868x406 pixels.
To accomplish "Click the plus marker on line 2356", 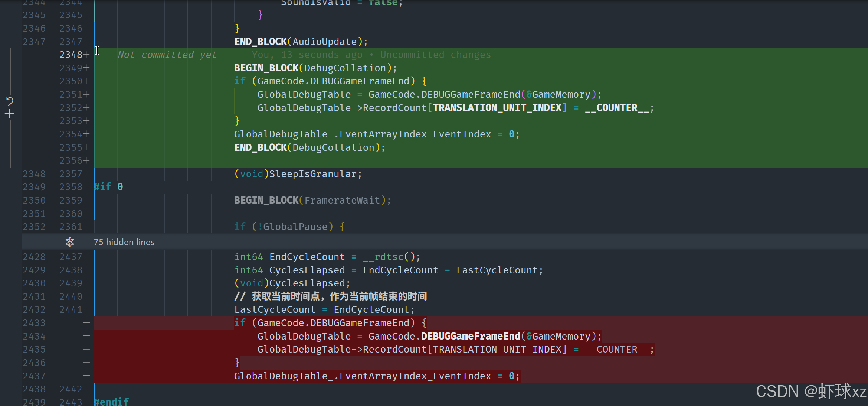I will pyautogui.click(x=86, y=161).
